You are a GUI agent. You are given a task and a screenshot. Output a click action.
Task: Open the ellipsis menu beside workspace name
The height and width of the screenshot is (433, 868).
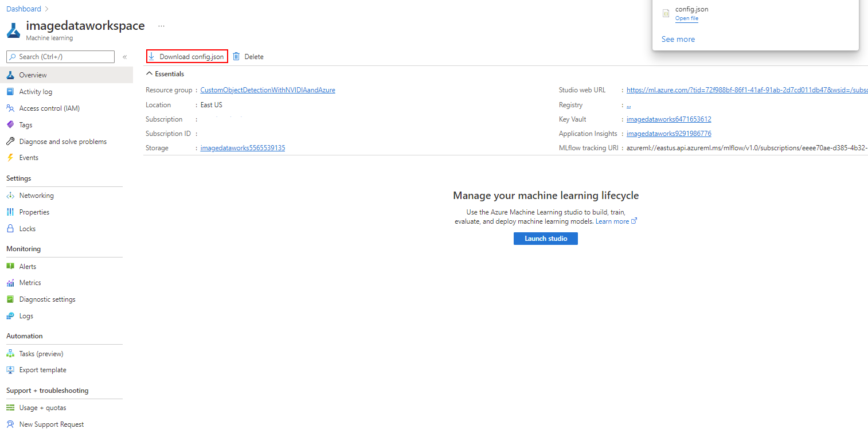click(161, 26)
